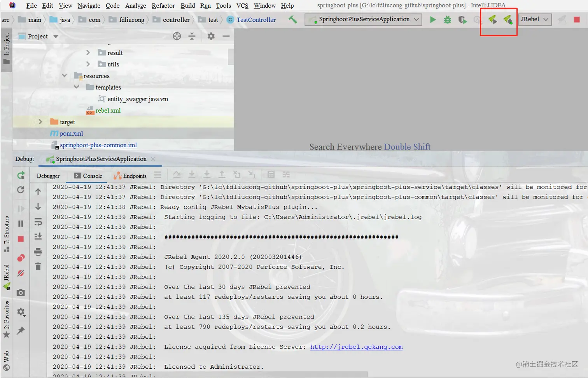Open the Favorites tool window tab

(x=6, y=319)
